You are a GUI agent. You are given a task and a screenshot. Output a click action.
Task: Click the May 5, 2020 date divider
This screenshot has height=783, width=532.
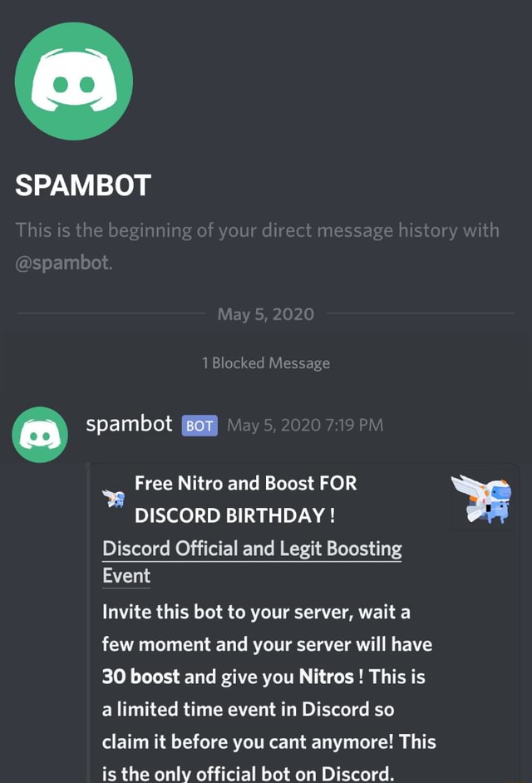tap(265, 314)
